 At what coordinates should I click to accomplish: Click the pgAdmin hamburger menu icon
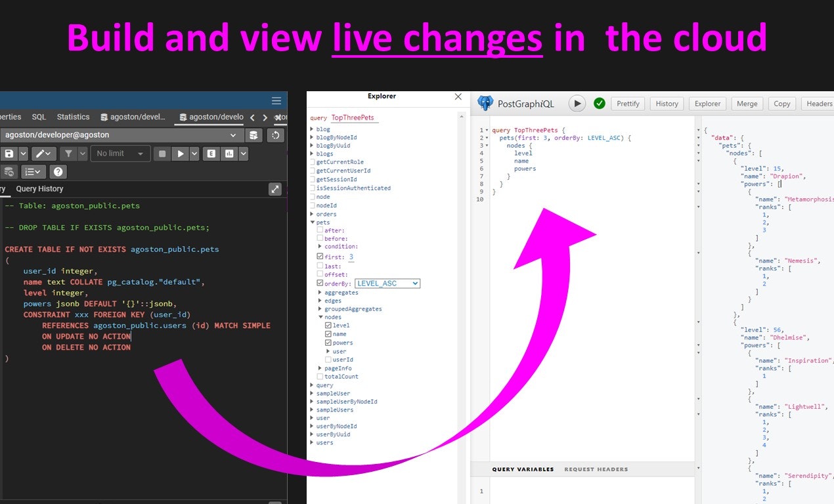[276, 101]
